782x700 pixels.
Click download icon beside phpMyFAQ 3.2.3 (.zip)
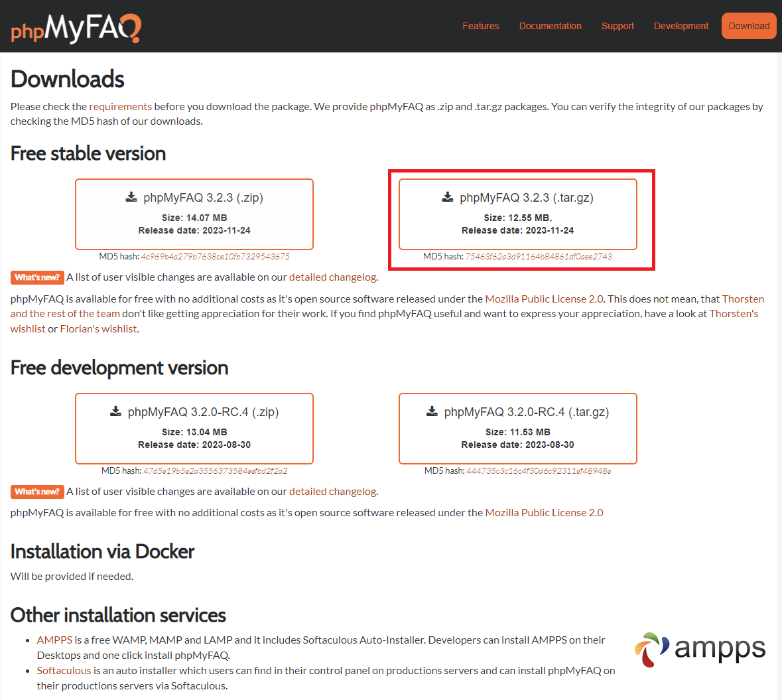pyautogui.click(x=131, y=197)
